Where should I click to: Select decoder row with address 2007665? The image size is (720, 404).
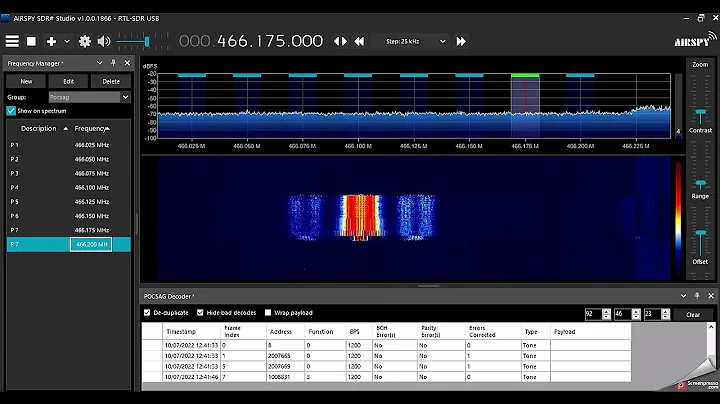[386, 356]
